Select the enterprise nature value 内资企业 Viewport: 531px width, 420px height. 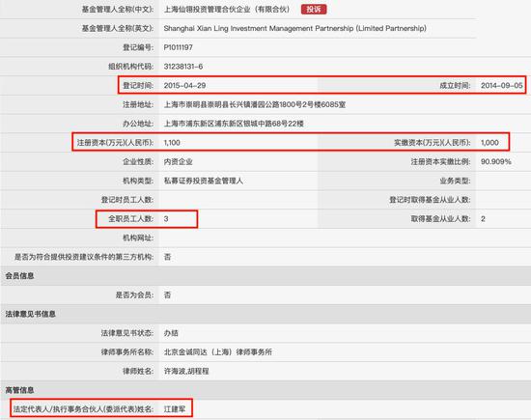(179, 161)
